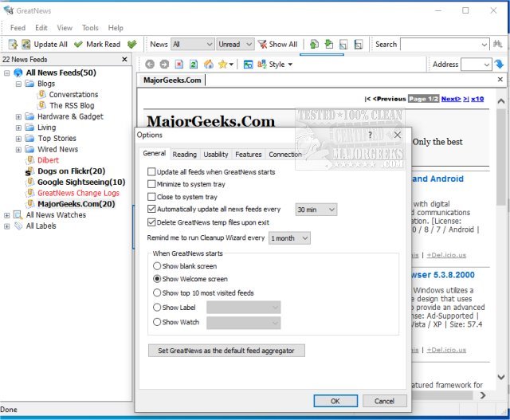Click the blue Go arrow next to Address

(499, 64)
